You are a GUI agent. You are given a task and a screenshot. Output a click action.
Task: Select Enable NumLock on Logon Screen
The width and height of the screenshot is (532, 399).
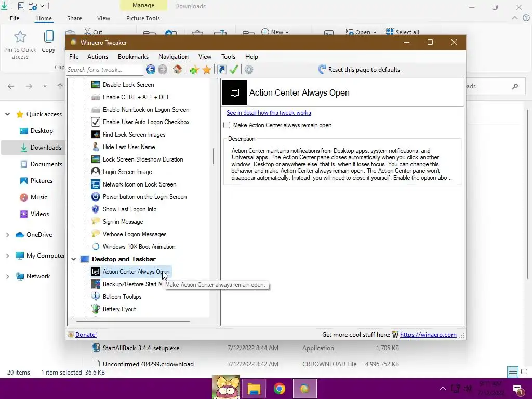click(146, 110)
